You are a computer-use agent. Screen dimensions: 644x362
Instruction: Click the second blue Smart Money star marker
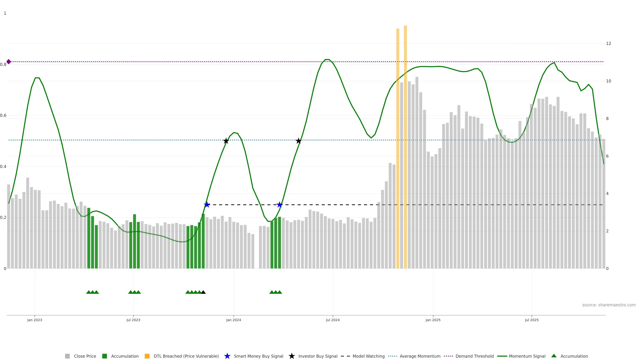(x=280, y=205)
